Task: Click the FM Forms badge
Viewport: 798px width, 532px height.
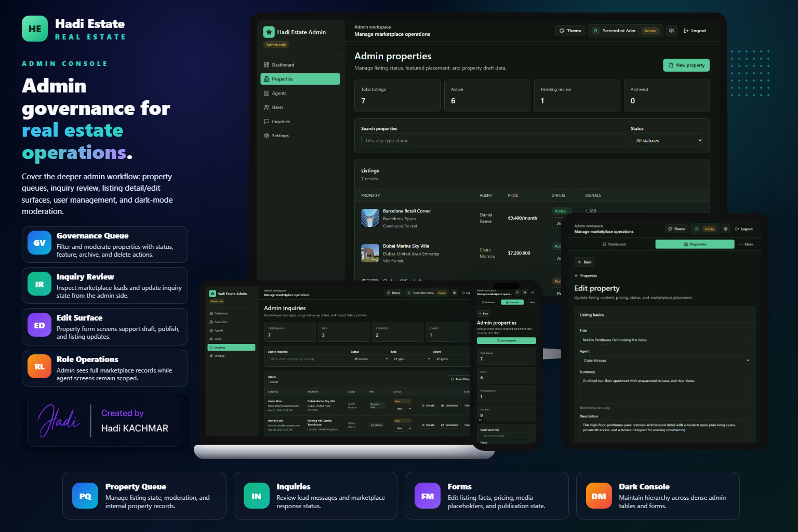Action: click(x=428, y=496)
